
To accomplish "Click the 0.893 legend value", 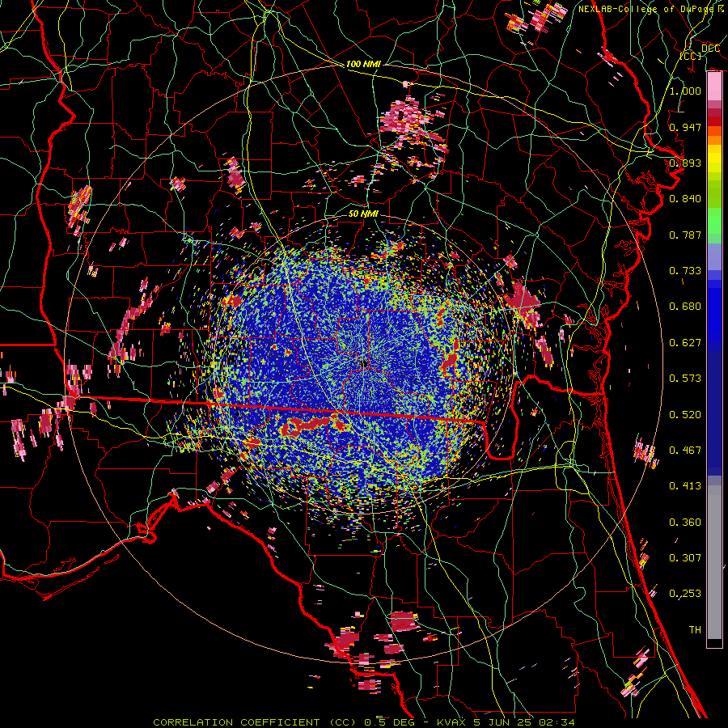I will (x=685, y=163).
